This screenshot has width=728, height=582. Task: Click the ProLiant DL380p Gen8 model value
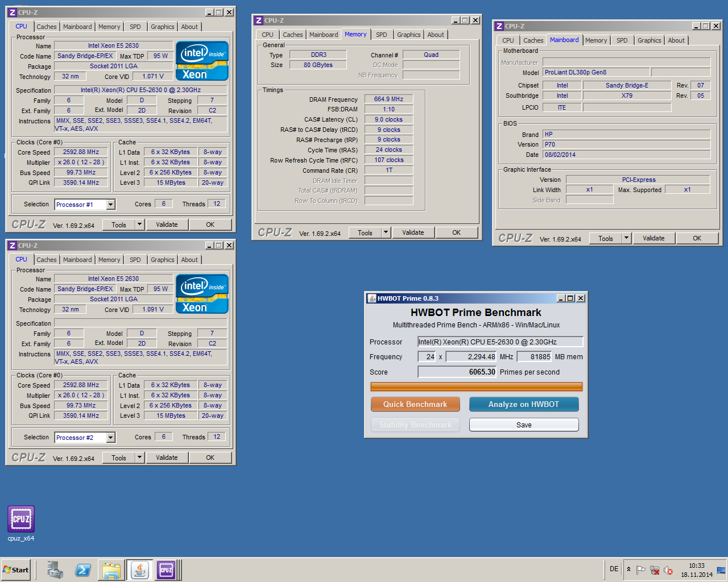point(595,72)
